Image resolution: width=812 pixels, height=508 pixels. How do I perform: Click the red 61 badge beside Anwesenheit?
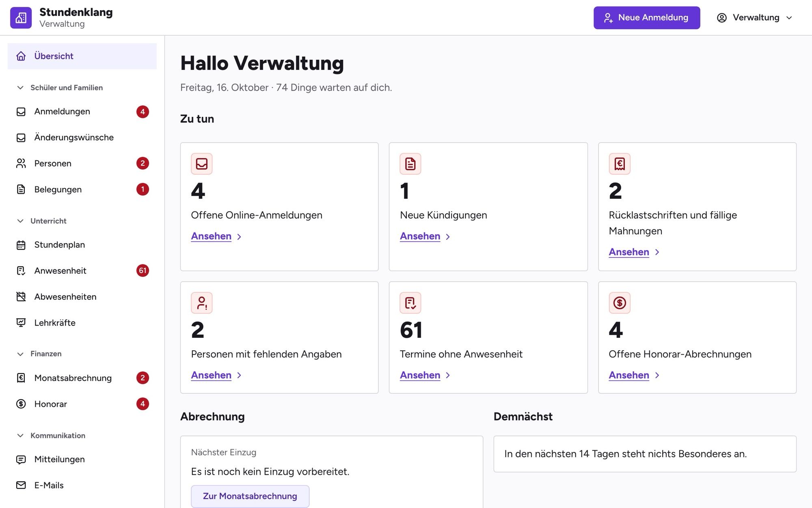pos(143,271)
